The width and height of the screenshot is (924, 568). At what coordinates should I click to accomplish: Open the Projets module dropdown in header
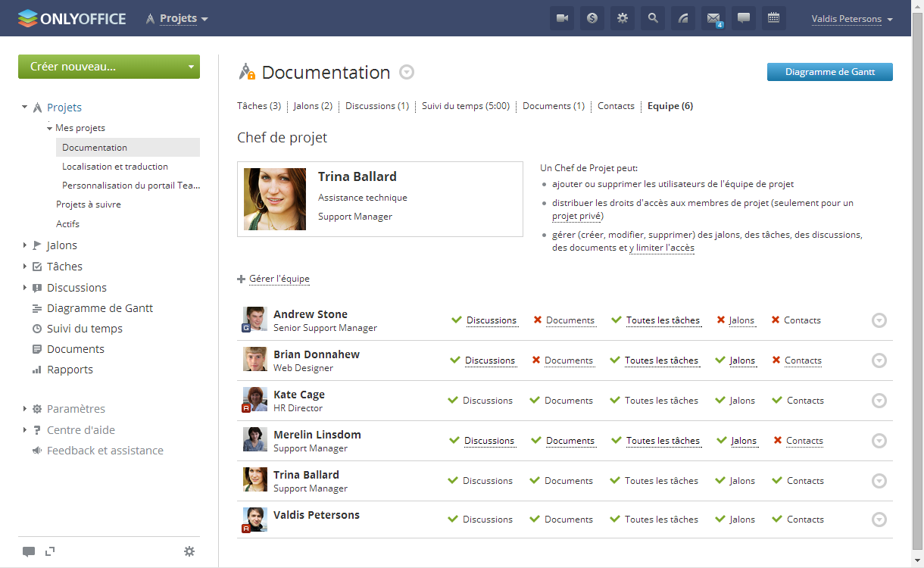click(x=183, y=18)
